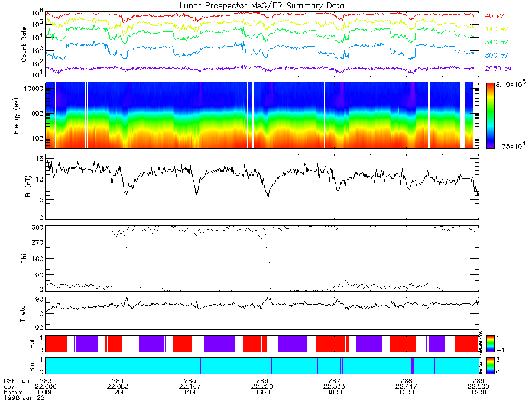Screen dimensions: 532x414
Task: Click the 'Sun' axis label
Action: [32, 366]
